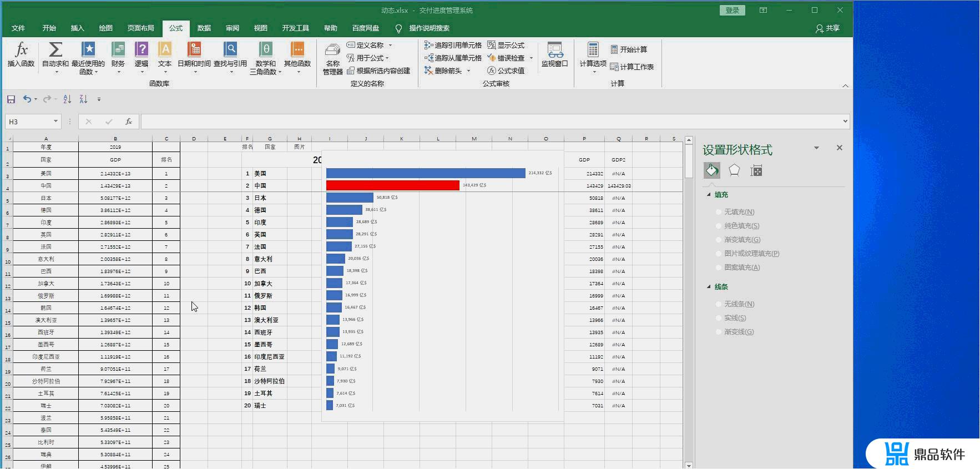
Task: Click Evaluate Formula (公式求值)
Action: [506, 71]
